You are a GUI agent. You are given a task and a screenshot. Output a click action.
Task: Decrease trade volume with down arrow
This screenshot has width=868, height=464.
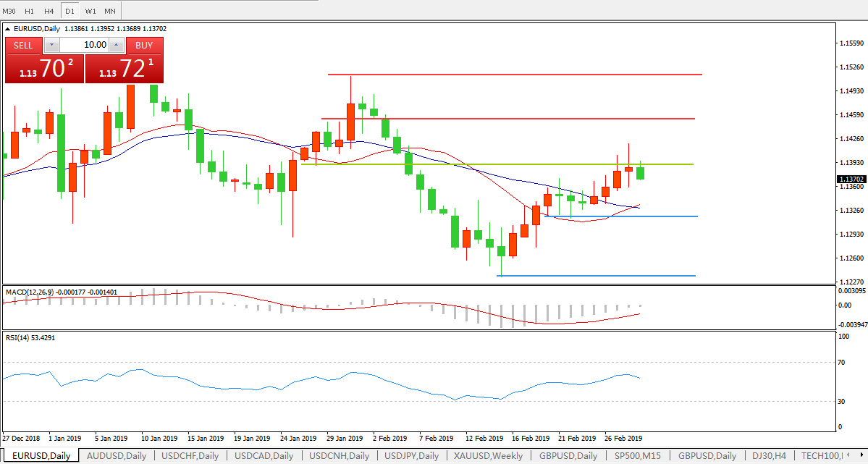pyautogui.click(x=51, y=45)
